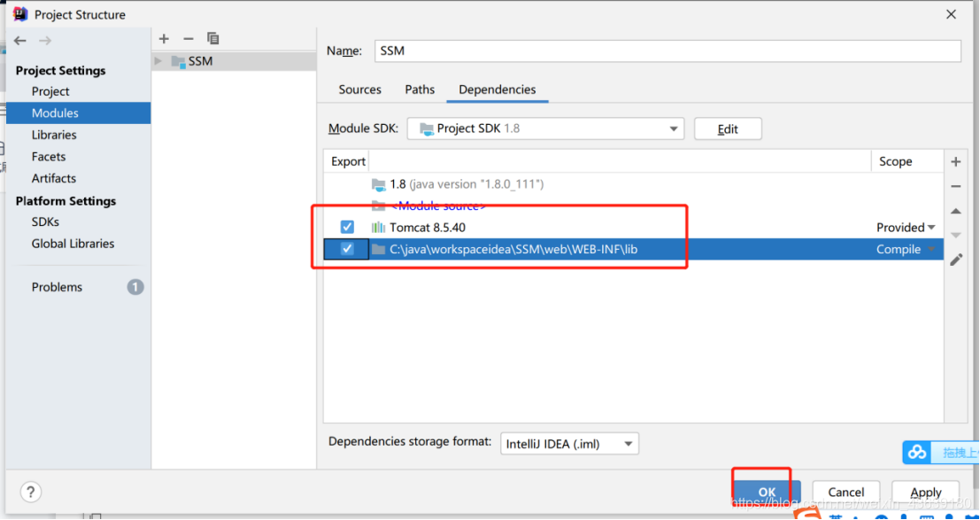
Task: Open SDKs platform settings
Action: click(46, 222)
